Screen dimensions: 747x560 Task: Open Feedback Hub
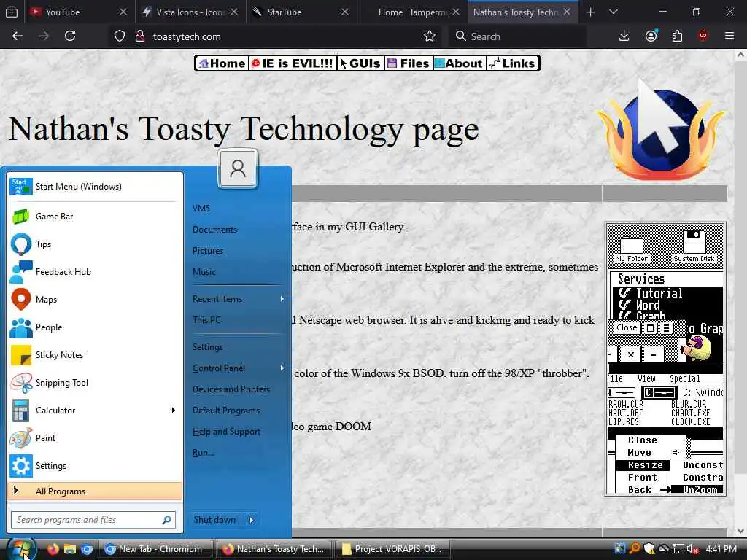95,272
